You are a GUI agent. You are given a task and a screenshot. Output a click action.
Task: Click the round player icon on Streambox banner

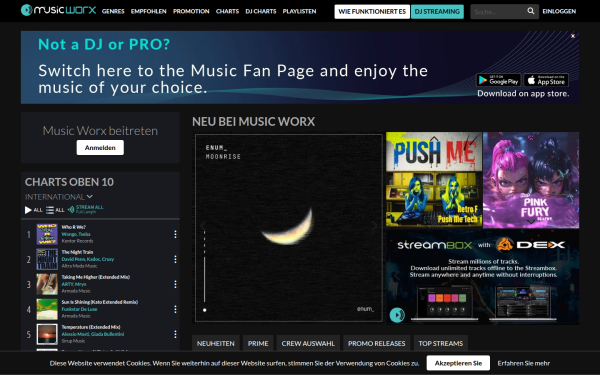tap(397, 315)
